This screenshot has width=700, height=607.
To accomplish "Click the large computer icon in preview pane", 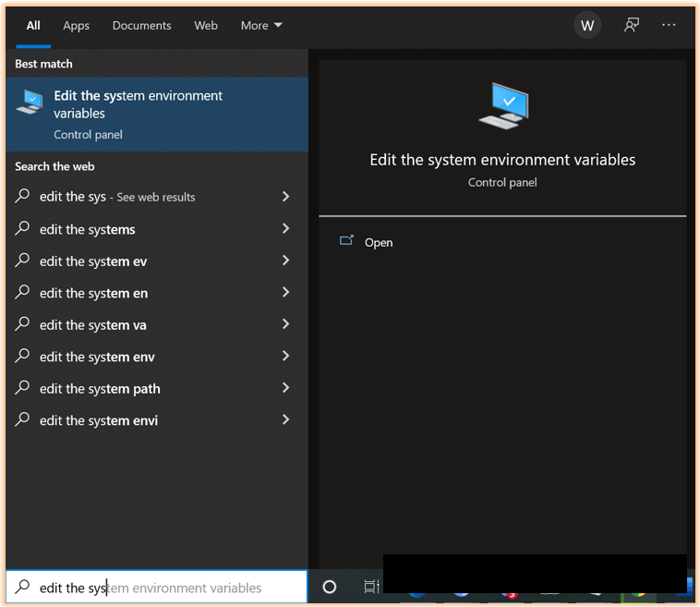I will coord(503,106).
